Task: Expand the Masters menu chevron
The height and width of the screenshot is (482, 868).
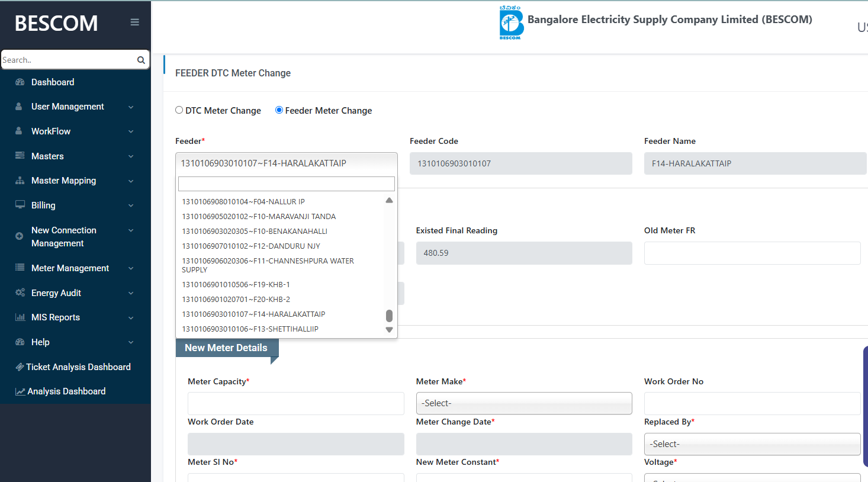Action: 131,156
